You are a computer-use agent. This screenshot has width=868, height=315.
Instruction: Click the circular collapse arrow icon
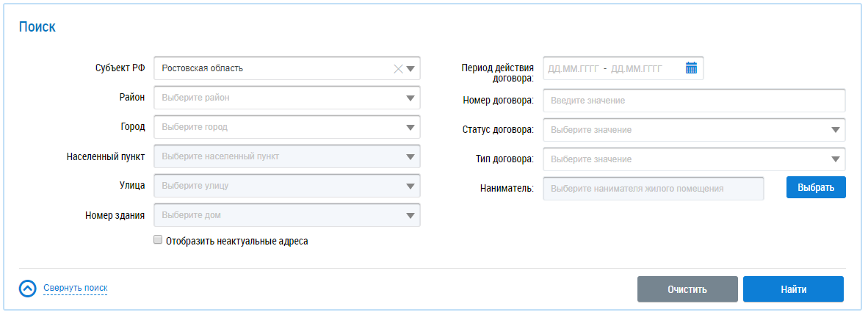pos(27,289)
